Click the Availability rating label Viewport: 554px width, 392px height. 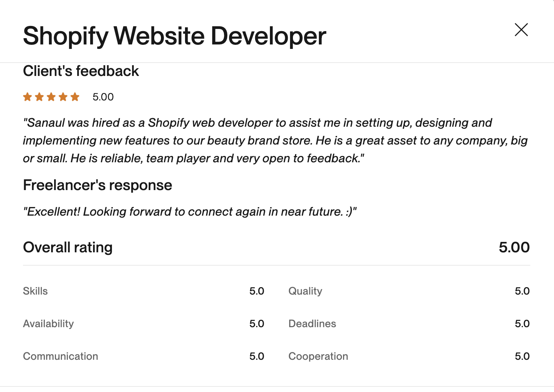[x=48, y=323]
